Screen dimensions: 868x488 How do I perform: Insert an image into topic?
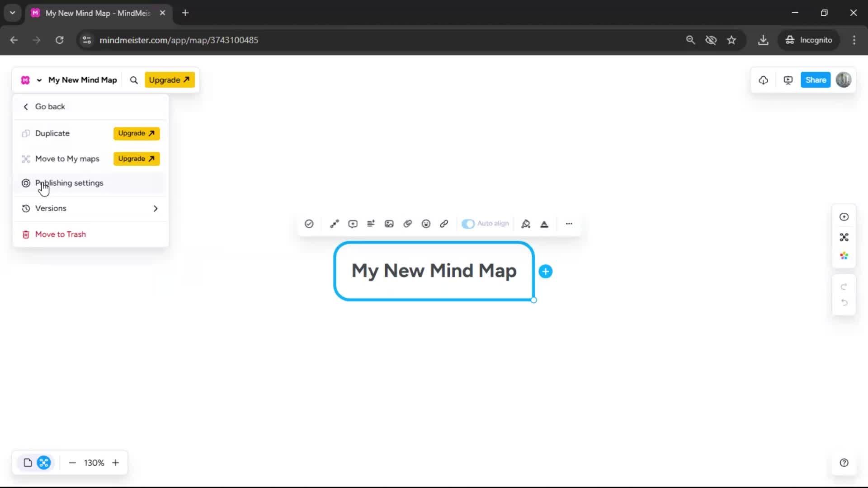point(389,224)
